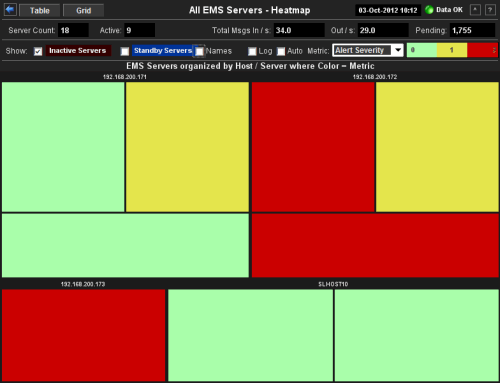Viewport: 500px width, 383px height.
Task: Click Total Msgs In value 34.0
Action: (299, 30)
